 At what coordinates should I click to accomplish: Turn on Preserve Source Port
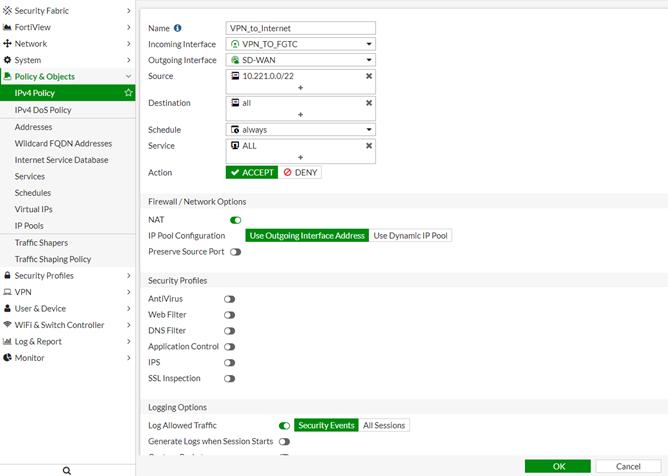(236, 252)
